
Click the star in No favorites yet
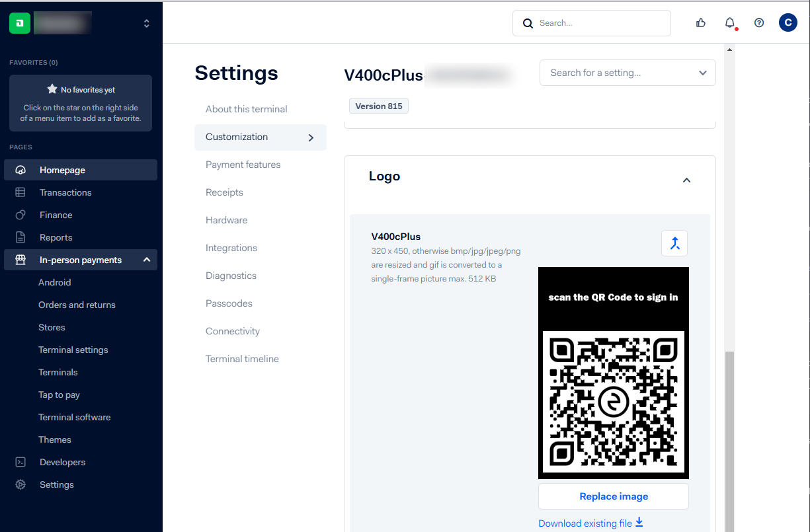coord(52,89)
